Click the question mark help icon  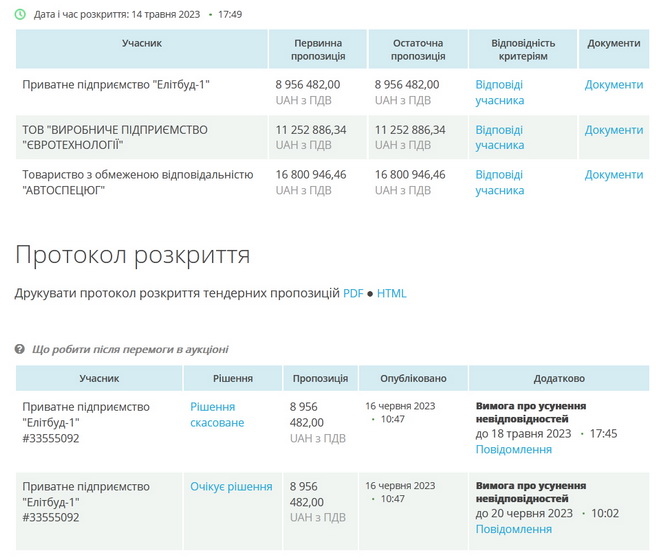[20, 349]
